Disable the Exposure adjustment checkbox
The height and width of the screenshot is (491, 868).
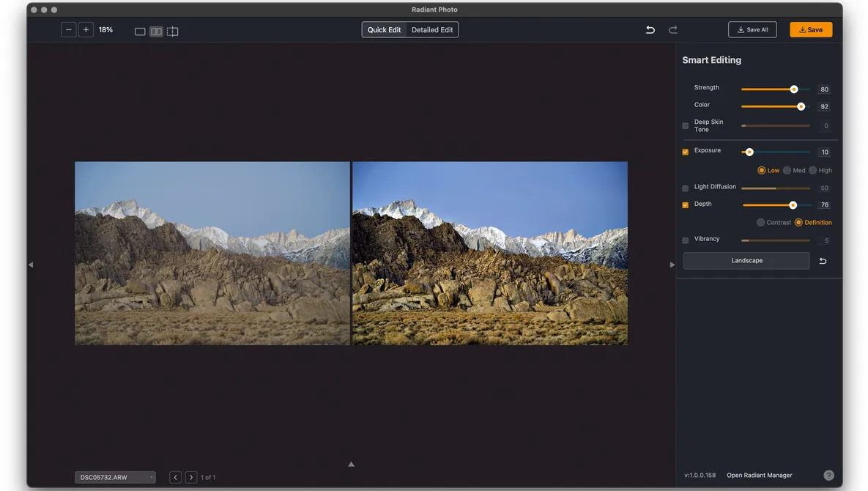pos(685,151)
